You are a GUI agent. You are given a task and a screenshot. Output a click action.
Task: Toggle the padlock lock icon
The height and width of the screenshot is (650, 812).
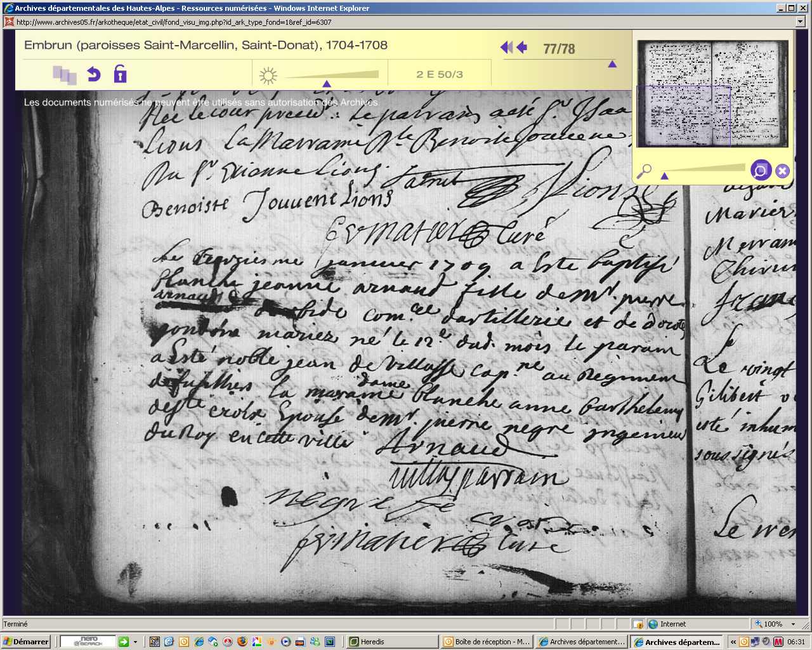click(x=120, y=74)
